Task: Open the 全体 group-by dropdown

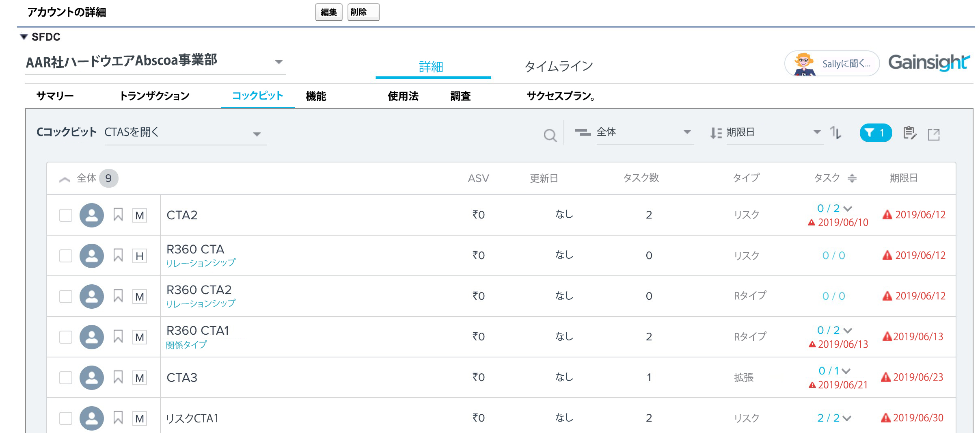Action: click(645, 132)
